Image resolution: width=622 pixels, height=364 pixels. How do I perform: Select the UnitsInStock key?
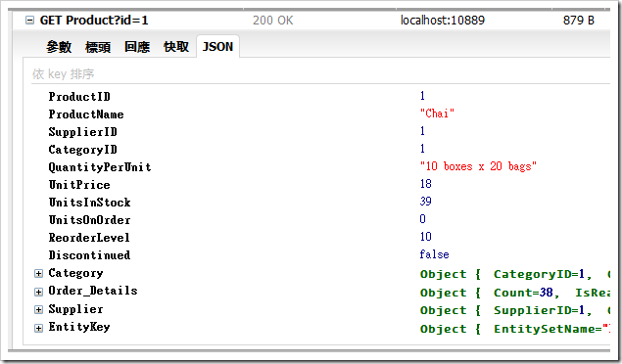[x=90, y=203]
